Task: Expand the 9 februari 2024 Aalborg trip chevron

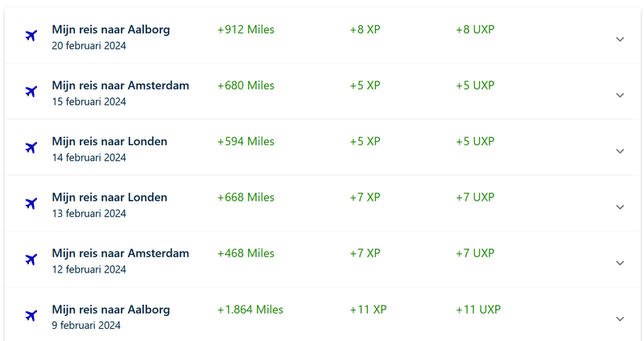Action: [x=620, y=319]
